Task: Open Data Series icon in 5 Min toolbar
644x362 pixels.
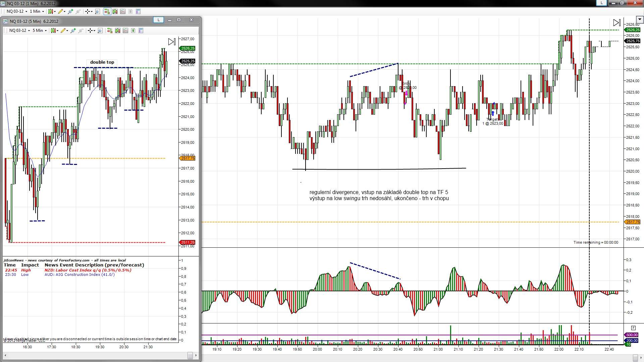Action: pyautogui.click(x=117, y=31)
